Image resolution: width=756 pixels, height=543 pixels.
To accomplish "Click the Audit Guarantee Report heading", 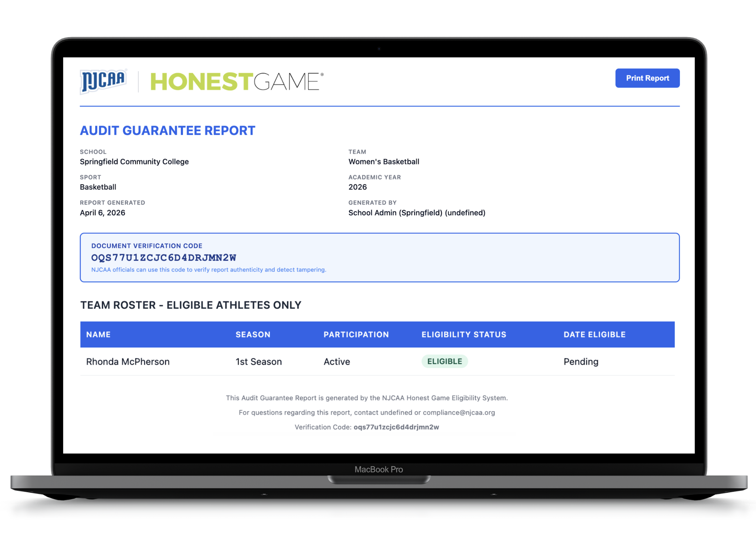I will coord(167,130).
